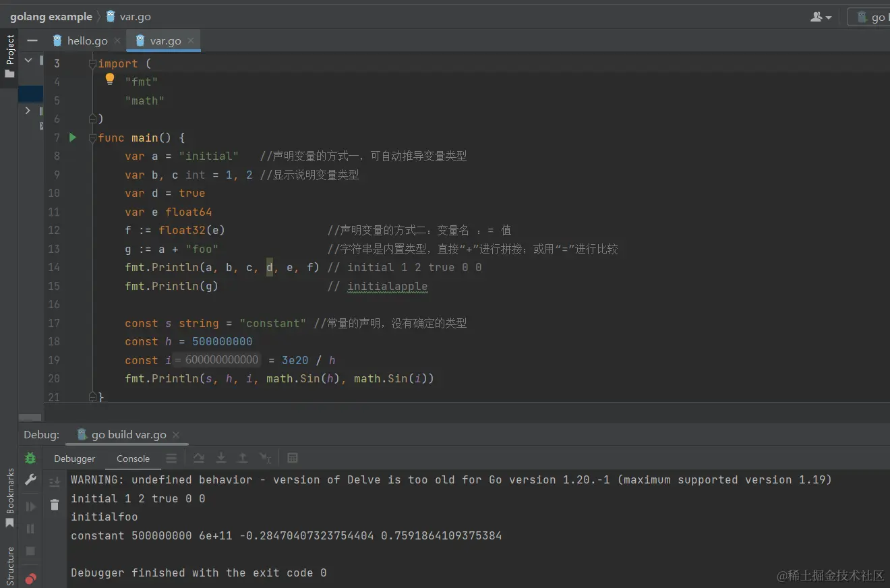Click the project panel horizontal scrollbar
Screen dimensions: 890x588
(30, 417)
